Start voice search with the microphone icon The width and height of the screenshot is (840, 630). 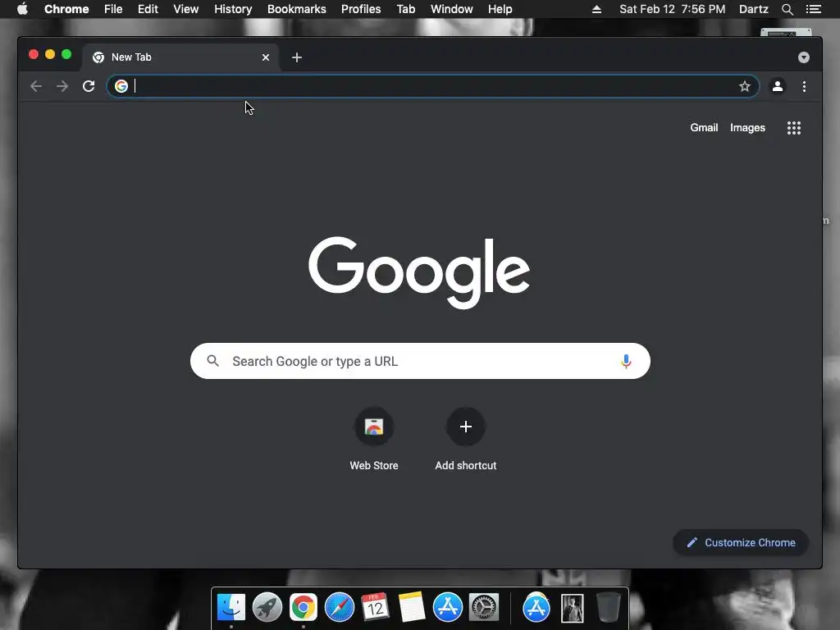(x=625, y=361)
